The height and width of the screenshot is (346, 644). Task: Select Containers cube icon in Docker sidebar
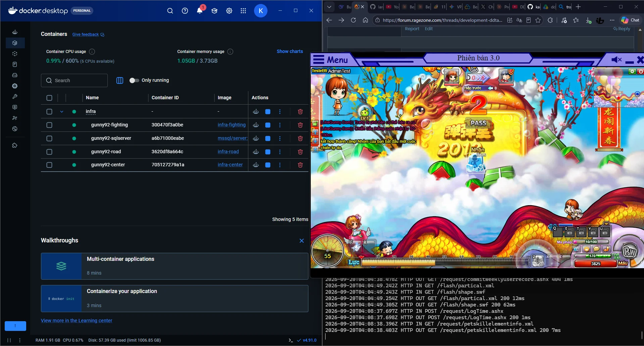pyautogui.click(x=15, y=43)
